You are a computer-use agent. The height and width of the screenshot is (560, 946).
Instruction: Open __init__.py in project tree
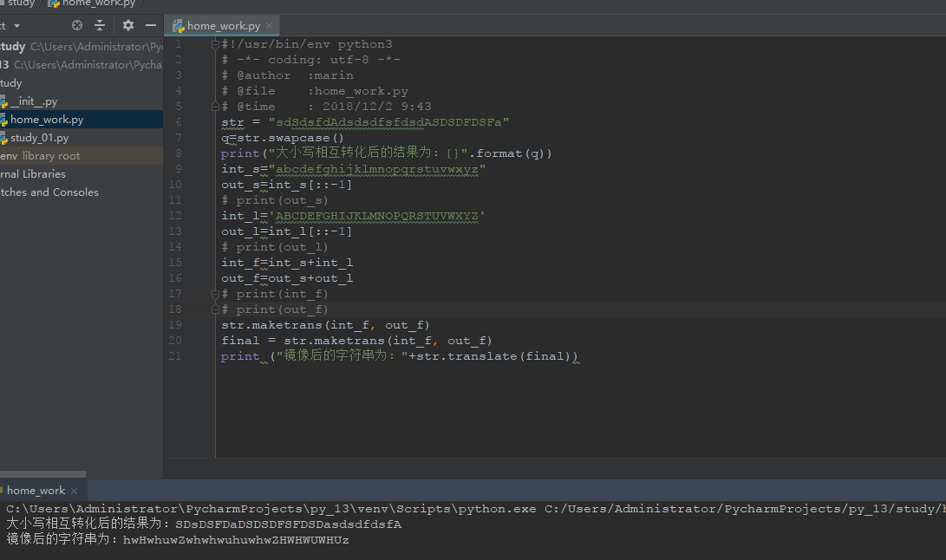33,101
